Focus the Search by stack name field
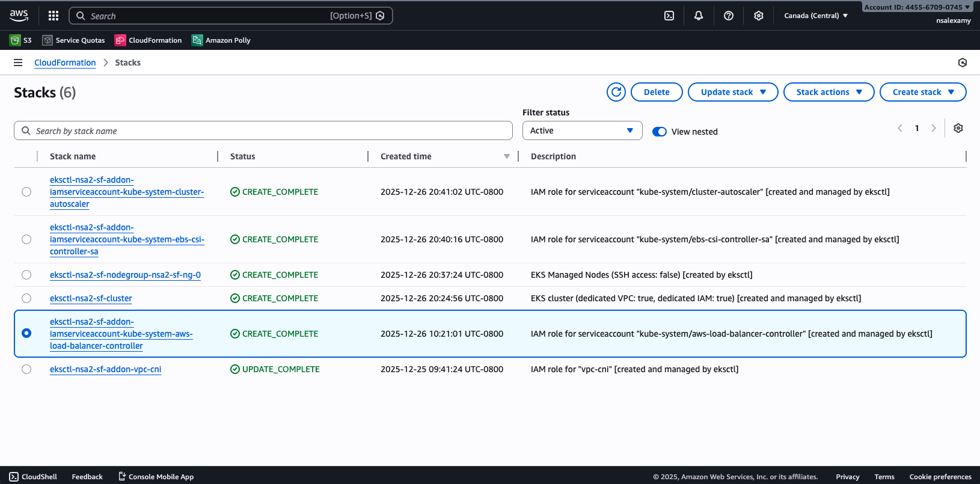980x484 pixels. point(263,130)
